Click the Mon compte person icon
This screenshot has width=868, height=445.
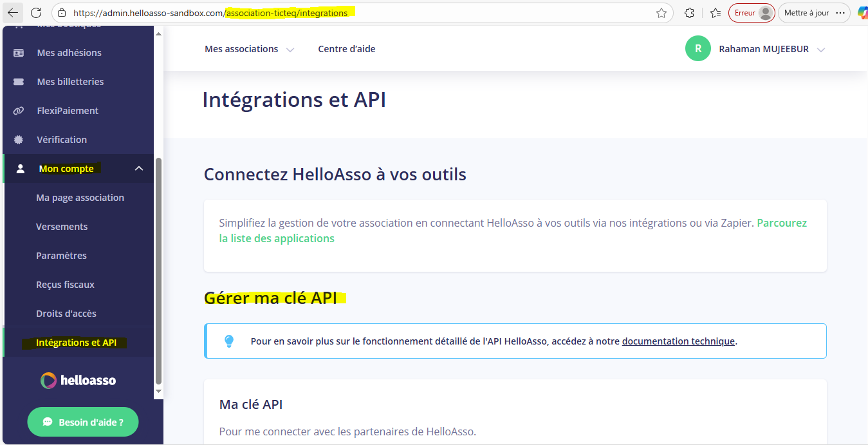click(20, 169)
